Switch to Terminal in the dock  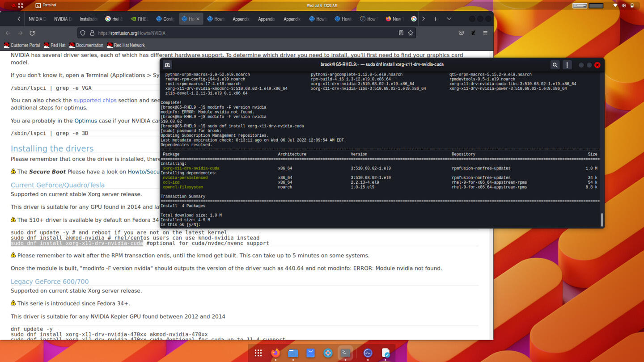[x=345, y=353]
